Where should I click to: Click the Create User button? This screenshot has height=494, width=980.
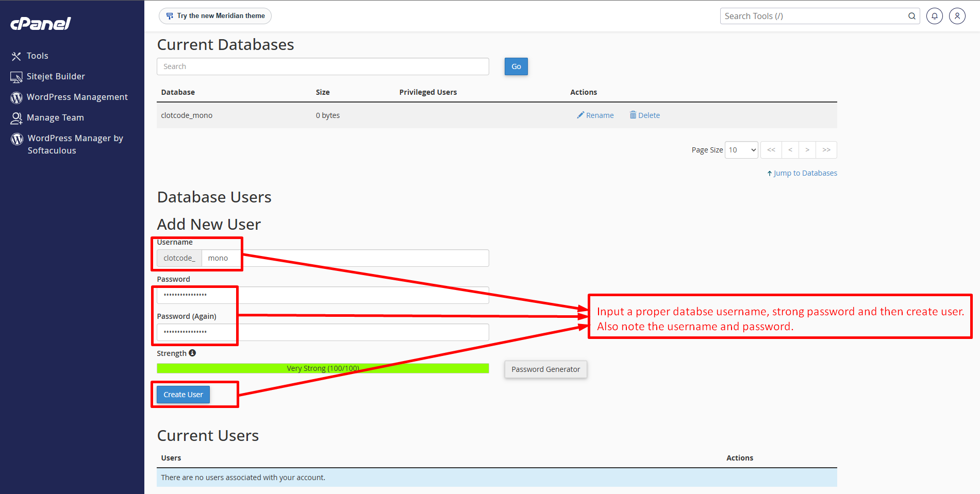tap(183, 395)
